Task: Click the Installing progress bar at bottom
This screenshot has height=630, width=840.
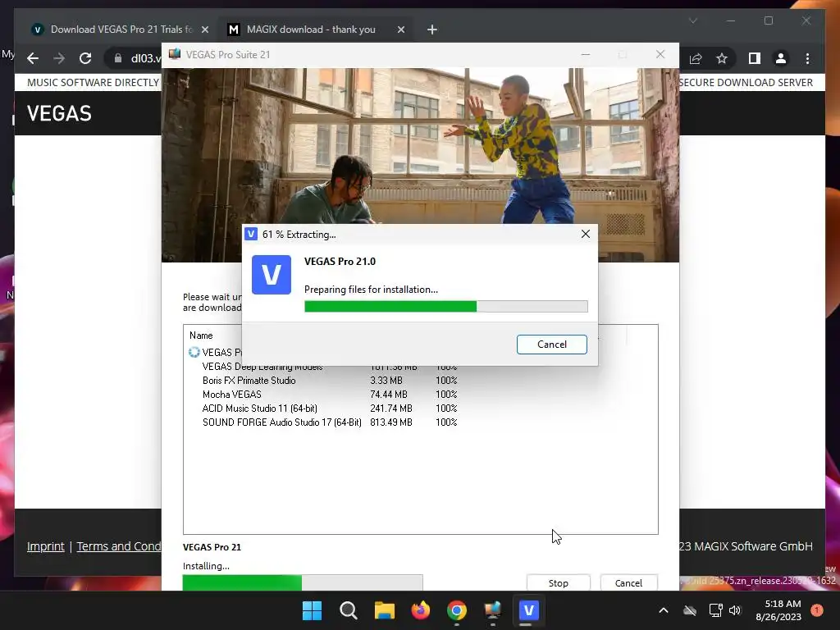Action: (303, 582)
